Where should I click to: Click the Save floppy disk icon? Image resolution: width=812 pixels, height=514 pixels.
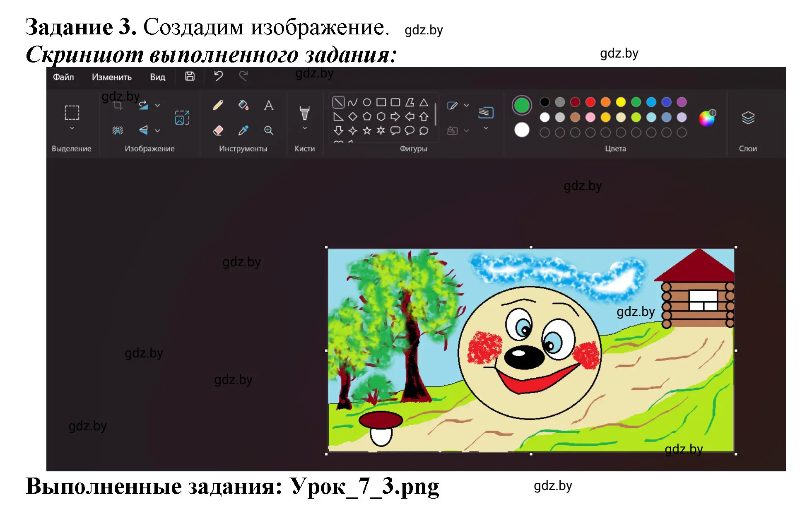(x=190, y=76)
